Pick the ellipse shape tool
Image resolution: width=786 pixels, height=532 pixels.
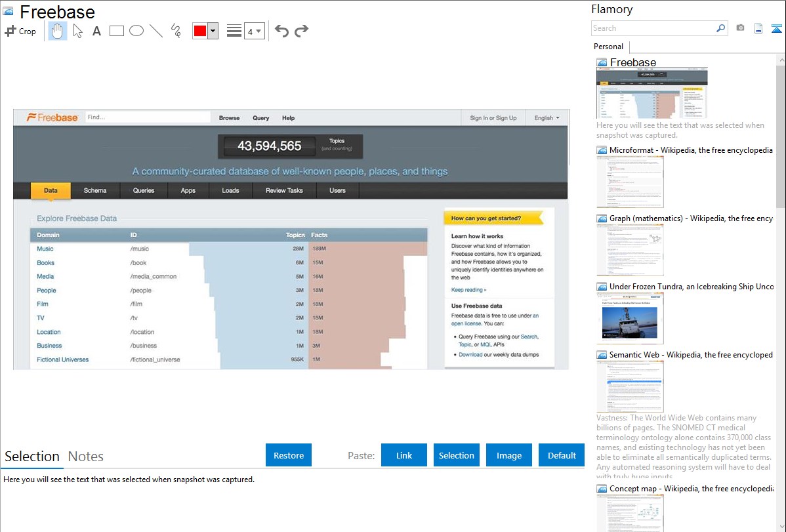136,31
